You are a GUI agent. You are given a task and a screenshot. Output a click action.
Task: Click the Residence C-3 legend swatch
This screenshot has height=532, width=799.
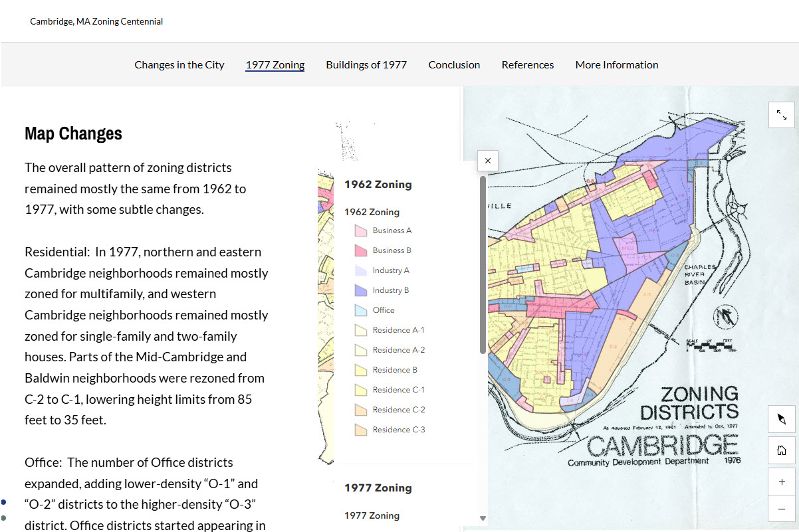point(361,430)
